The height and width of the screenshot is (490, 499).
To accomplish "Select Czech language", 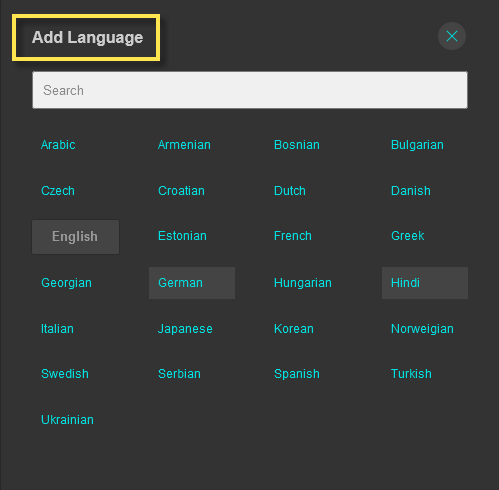I will 58,191.
